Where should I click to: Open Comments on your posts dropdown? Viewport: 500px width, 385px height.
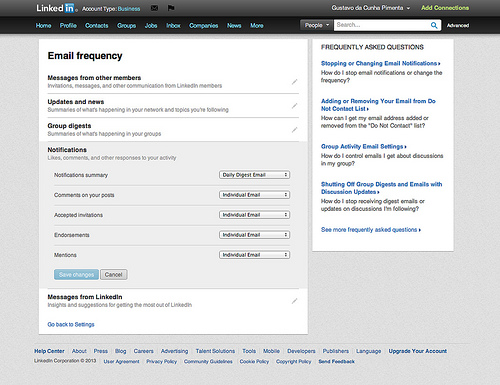254,195
